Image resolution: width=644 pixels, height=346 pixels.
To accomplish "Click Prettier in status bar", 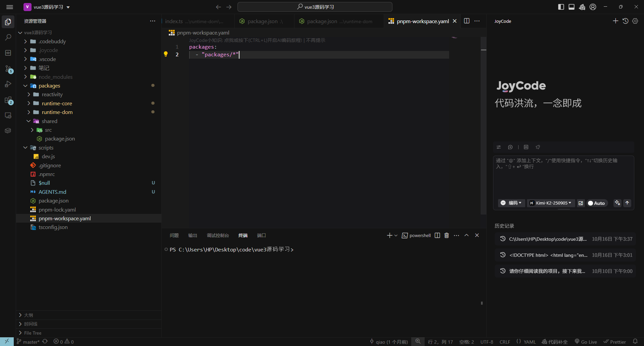I will pyautogui.click(x=614, y=342).
